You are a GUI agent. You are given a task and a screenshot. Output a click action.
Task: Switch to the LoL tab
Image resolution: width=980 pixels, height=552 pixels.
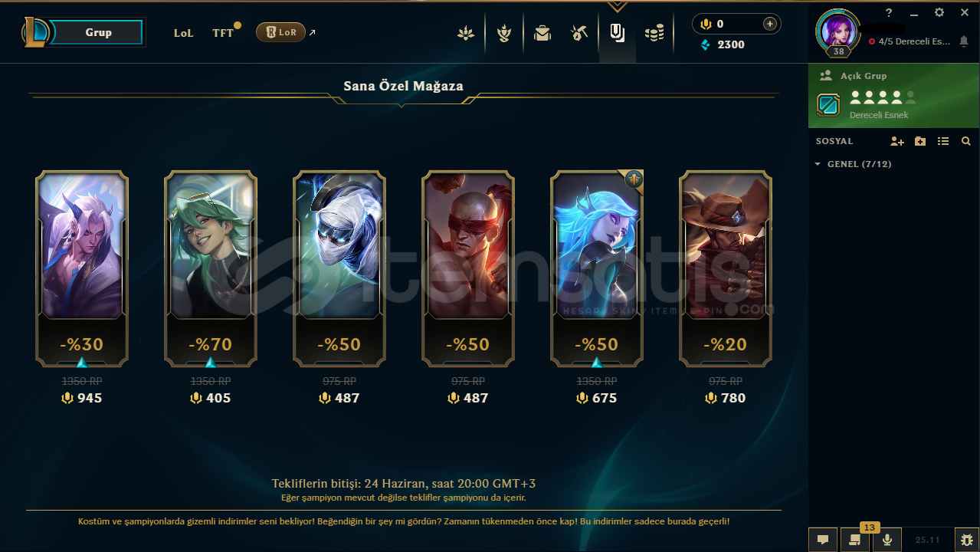pyautogui.click(x=184, y=33)
